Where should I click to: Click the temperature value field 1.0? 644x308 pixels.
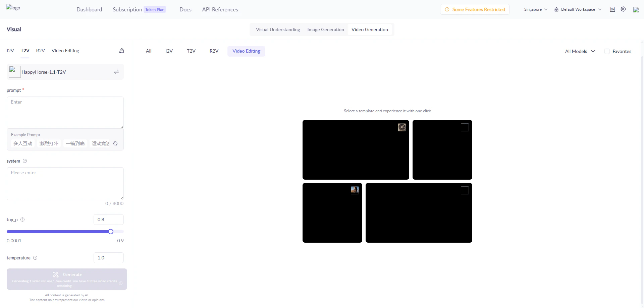[109, 258]
